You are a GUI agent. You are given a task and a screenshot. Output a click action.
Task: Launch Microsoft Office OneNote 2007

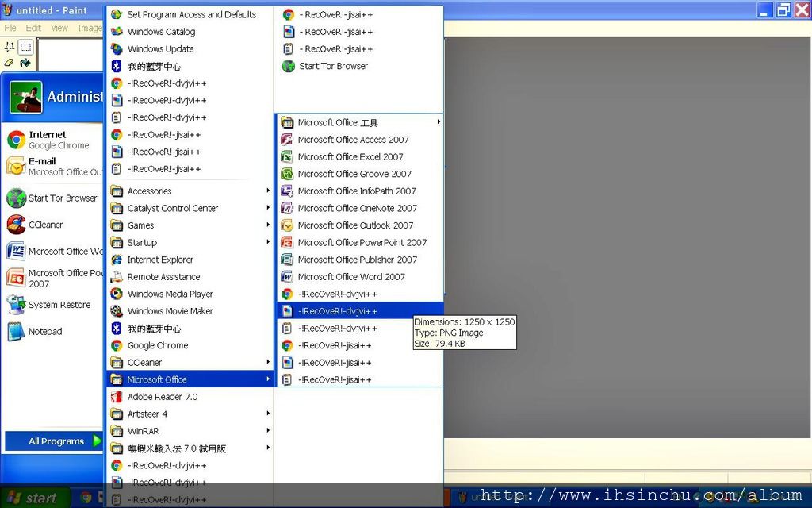(x=360, y=208)
